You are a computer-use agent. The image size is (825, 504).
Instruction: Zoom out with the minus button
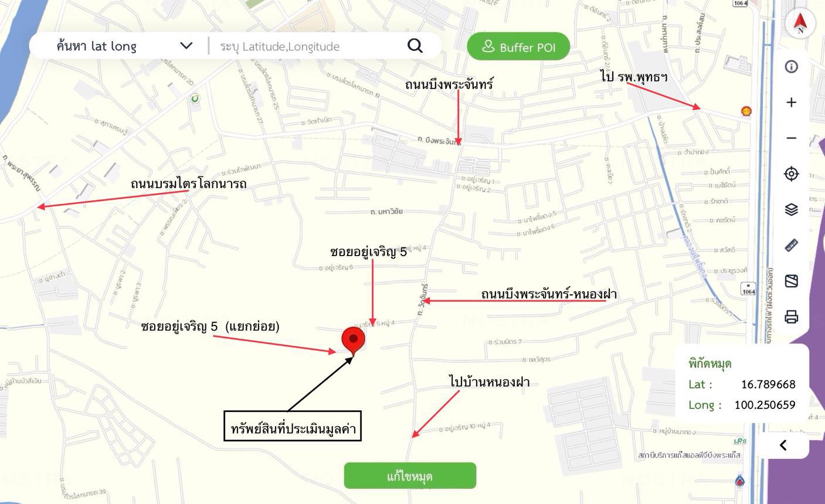[x=791, y=138]
